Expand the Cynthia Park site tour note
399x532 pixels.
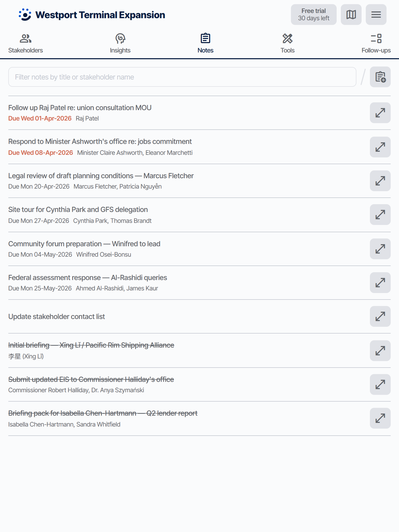pos(380,215)
